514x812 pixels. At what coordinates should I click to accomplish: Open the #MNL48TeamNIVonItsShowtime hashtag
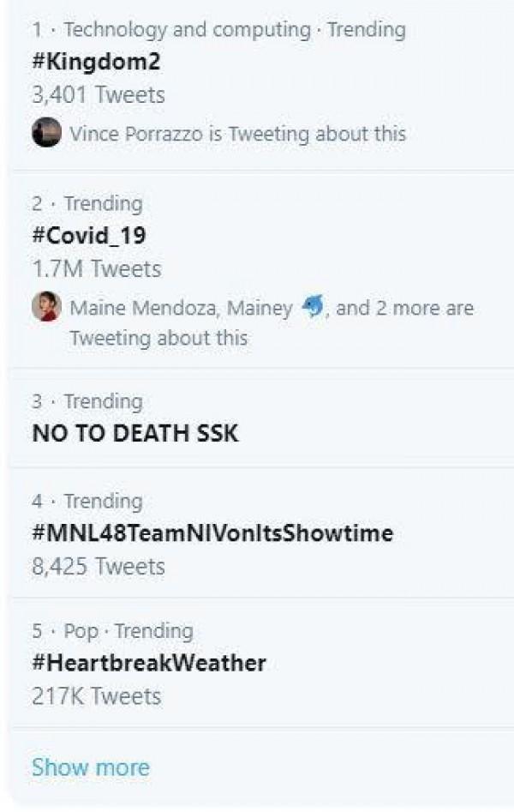click(212, 533)
